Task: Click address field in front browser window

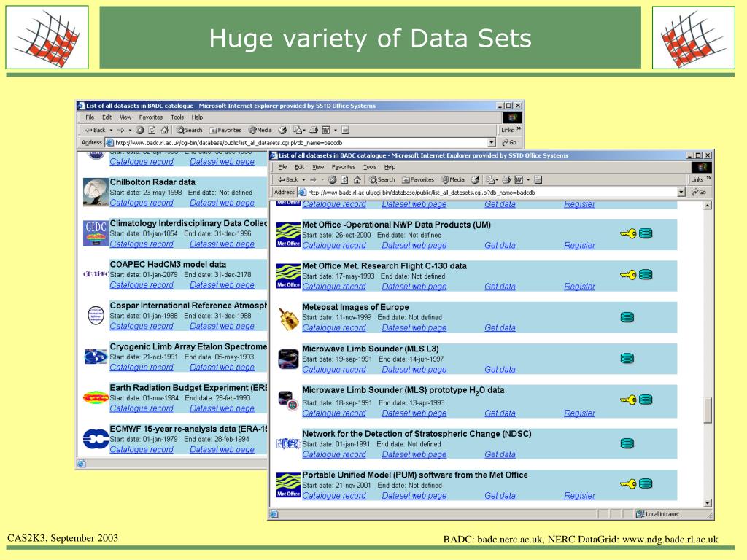Action: [491, 192]
